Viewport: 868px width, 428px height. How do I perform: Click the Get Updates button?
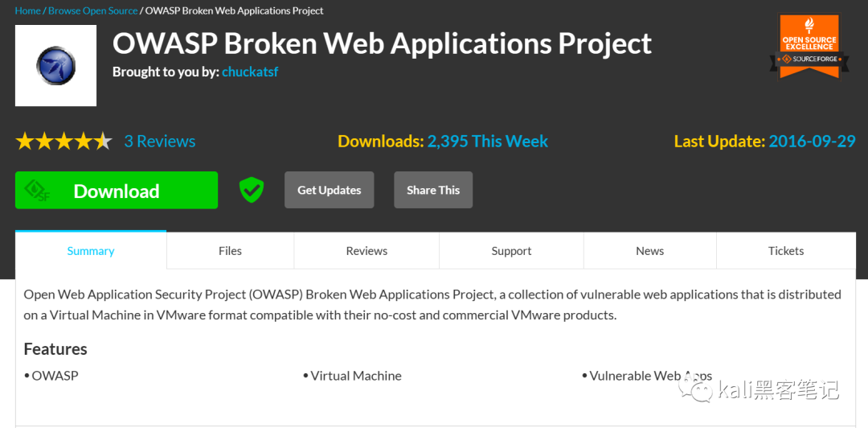click(x=329, y=190)
